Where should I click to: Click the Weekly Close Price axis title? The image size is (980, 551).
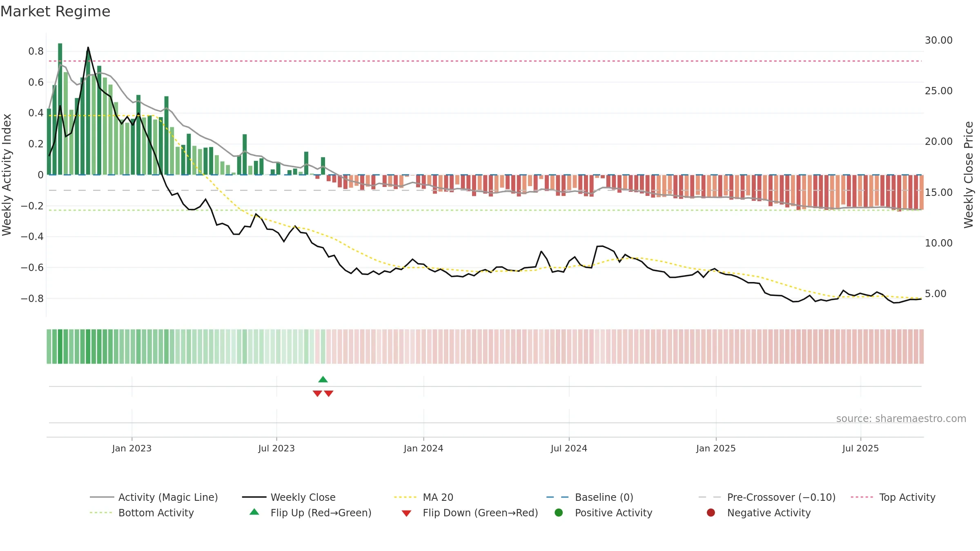click(969, 175)
